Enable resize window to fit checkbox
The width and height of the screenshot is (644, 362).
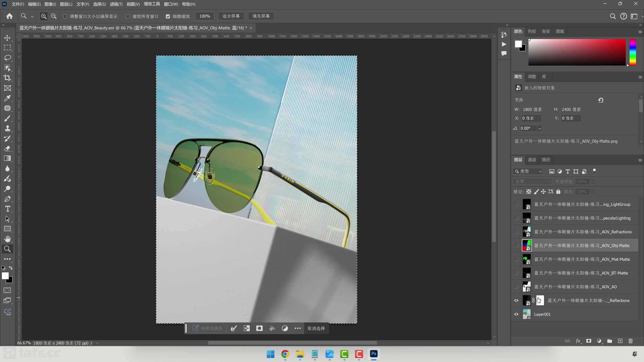(65, 16)
